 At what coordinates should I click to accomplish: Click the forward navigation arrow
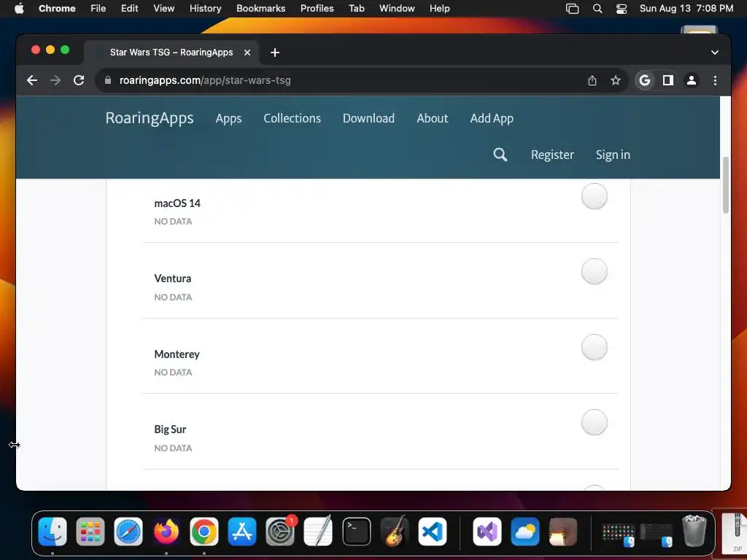pos(55,80)
